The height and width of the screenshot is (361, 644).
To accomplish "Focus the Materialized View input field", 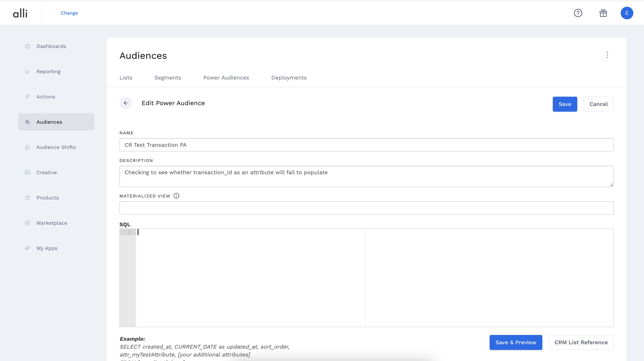I will 366,208.
